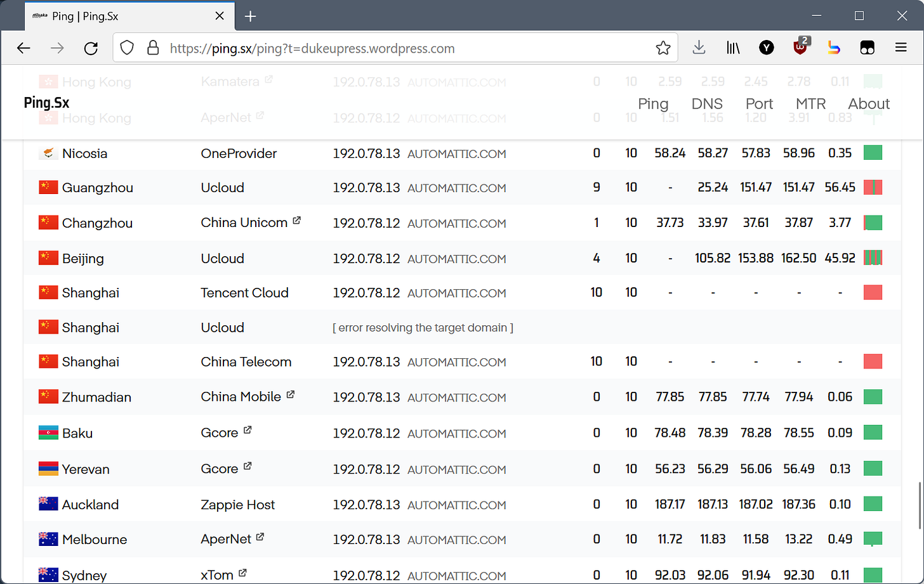The width and height of the screenshot is (924, 584).
Task: Open the shield tracking protection icon
Action: 128,48
